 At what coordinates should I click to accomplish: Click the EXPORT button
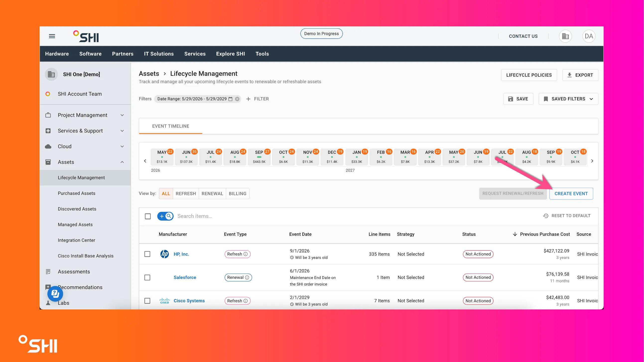(580, 75)
